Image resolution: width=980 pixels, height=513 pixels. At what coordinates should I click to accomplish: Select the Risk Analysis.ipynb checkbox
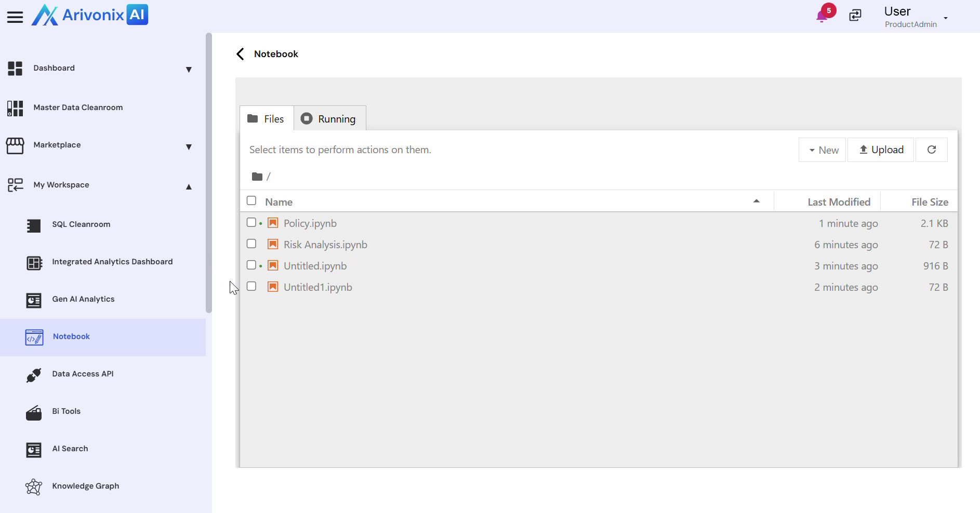point(251,244)
